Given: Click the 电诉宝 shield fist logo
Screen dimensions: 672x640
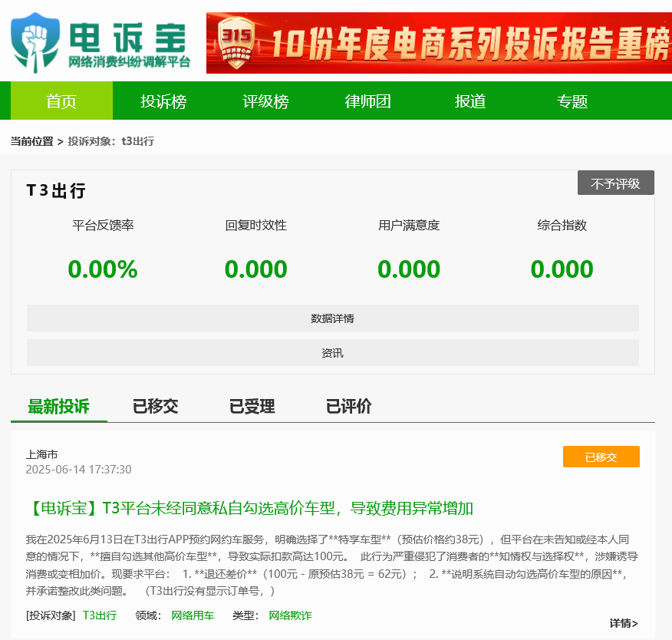Looking at the screenshot, I should [35, 42].
